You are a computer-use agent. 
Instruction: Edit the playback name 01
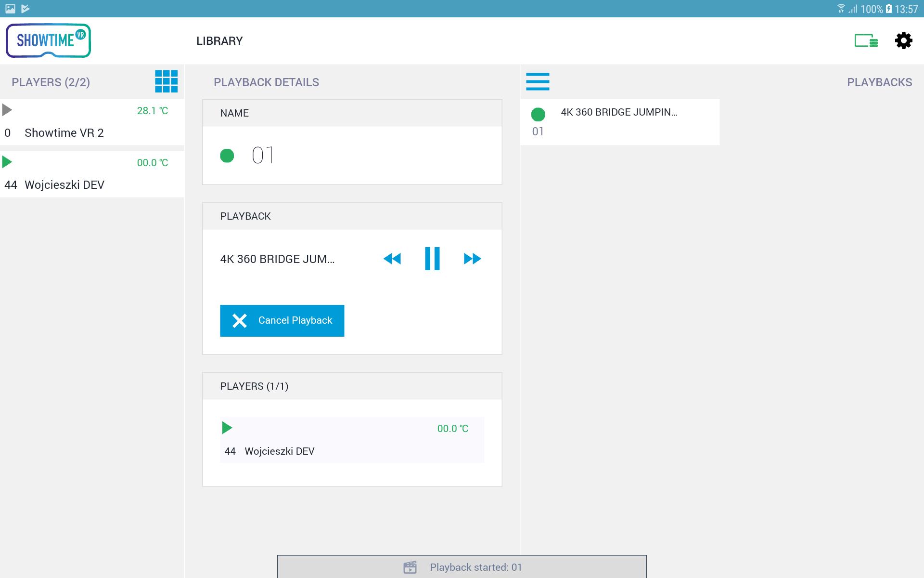(x=263, y=156)
